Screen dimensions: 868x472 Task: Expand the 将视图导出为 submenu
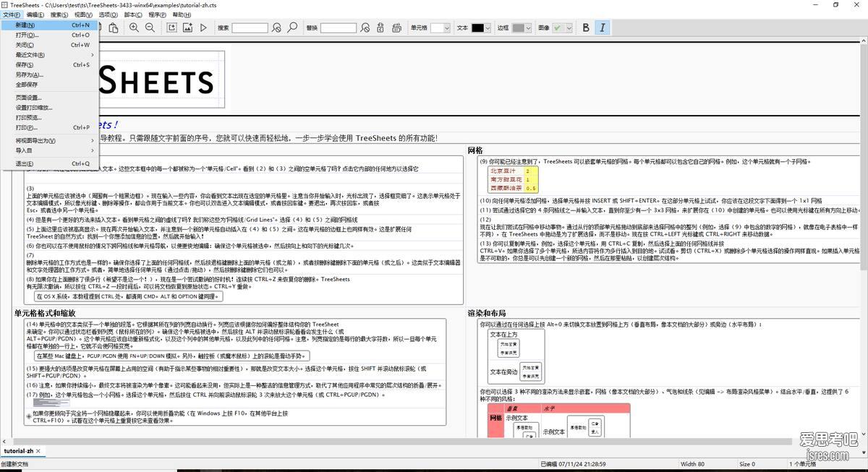pyautogui.click(x=50, y=140)
